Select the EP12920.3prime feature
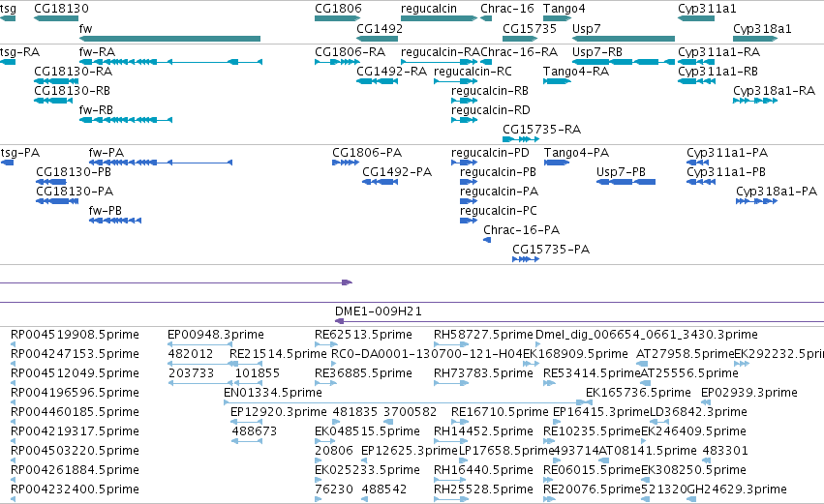Viewport: 824px width, 504px height. pos(246,422)
